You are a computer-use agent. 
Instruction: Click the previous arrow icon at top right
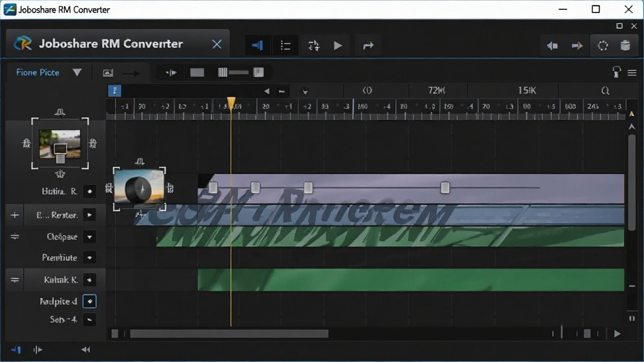pos(552,46)
